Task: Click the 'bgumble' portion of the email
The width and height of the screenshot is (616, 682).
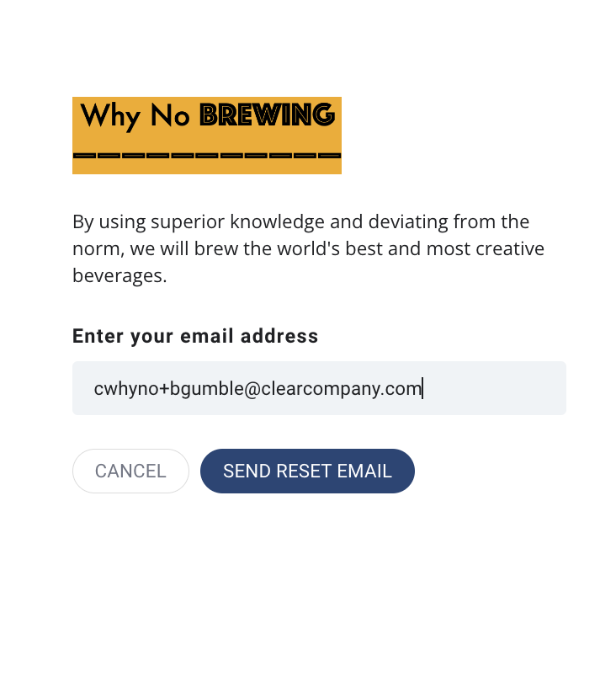Action: coord(206,388)
